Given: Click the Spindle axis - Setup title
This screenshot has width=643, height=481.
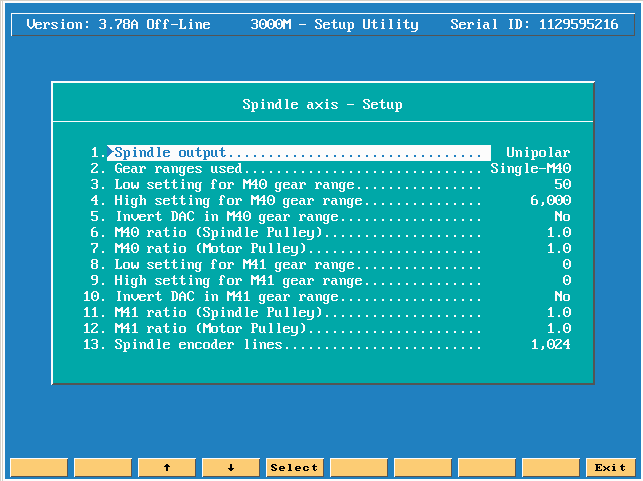Looking at the screenshot, I should click(x=322, y=104).
